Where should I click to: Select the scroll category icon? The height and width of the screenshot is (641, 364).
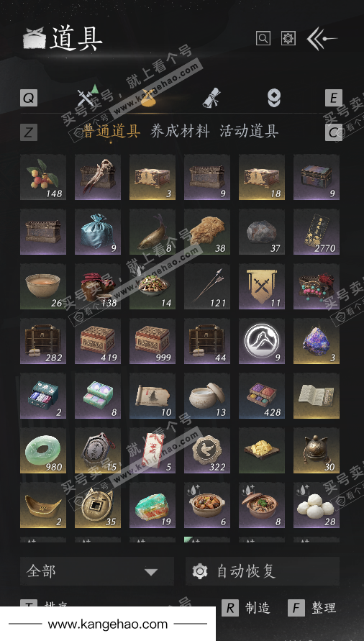tap(211, 99)
